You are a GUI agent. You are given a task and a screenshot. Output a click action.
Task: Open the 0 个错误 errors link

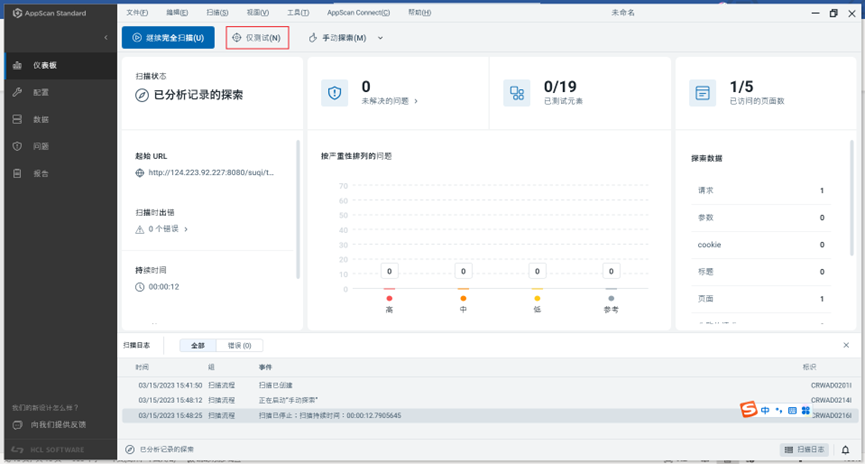click(x=163, y=229)
